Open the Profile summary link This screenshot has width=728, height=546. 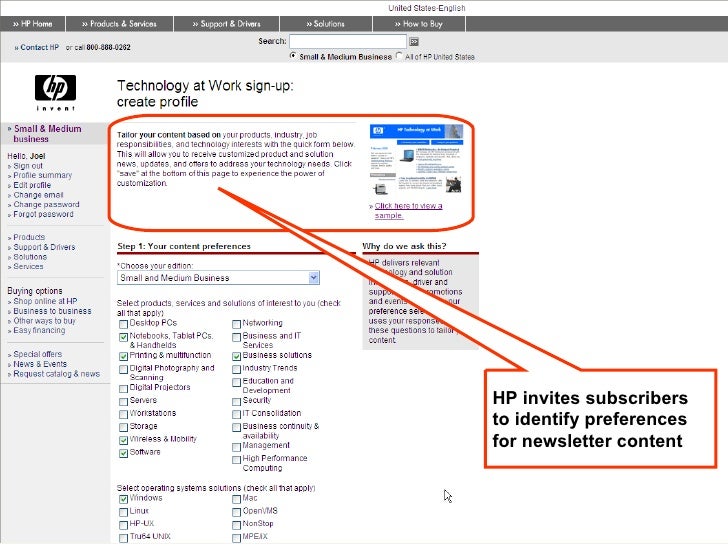[42, 176]
